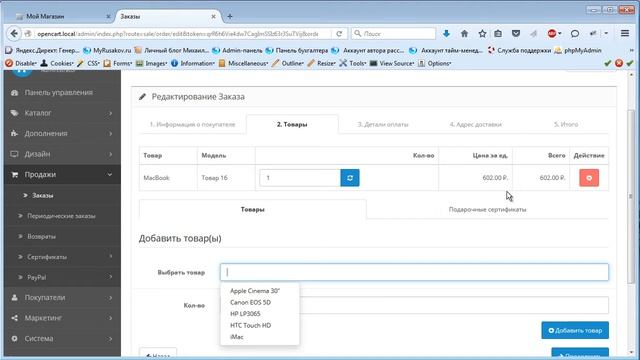Open the Resize web developer menu

(x=321, y=63)
